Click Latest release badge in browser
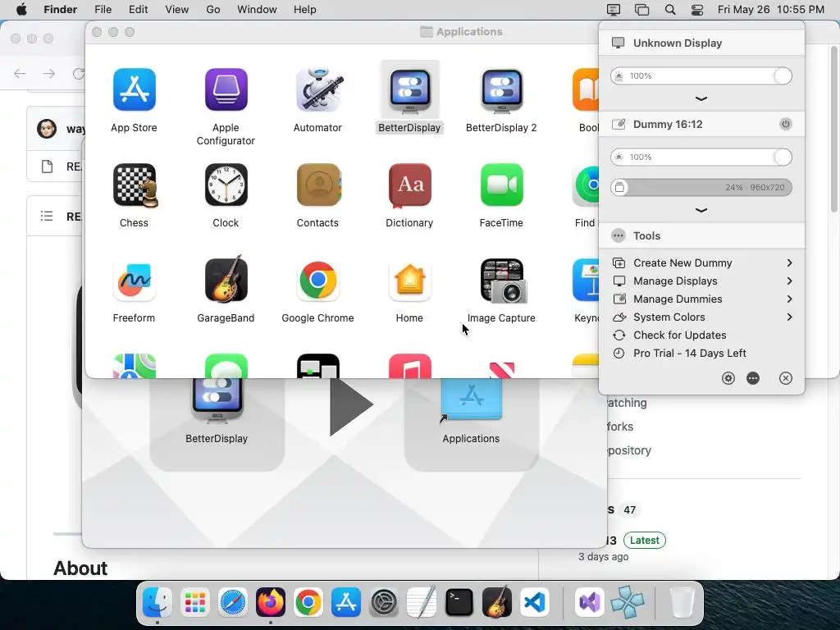This screenshot has height=630, width=840. tap(645, 540)
